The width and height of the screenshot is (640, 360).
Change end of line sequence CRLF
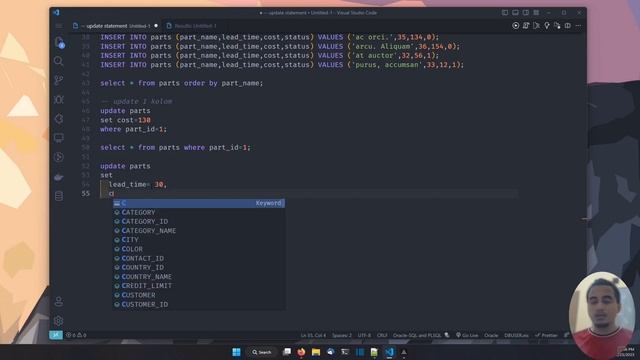pos(382,335)
